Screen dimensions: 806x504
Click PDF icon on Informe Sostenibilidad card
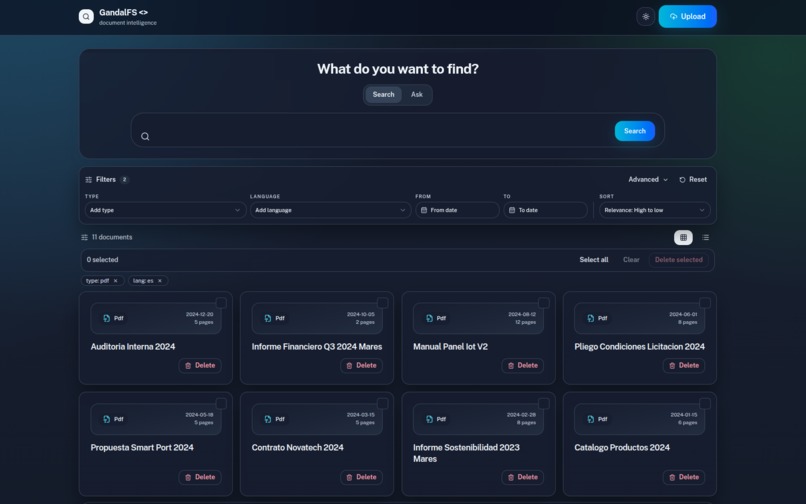(x=429, y=419)
